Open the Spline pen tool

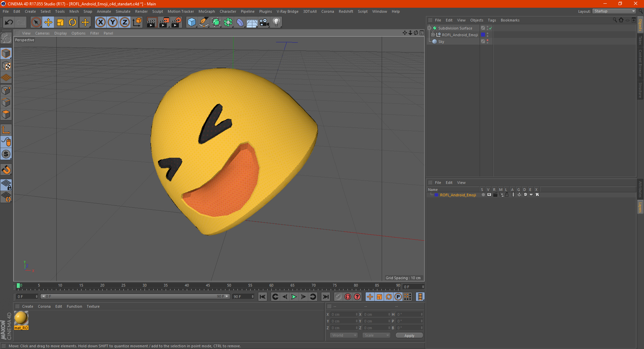point(204,22)
